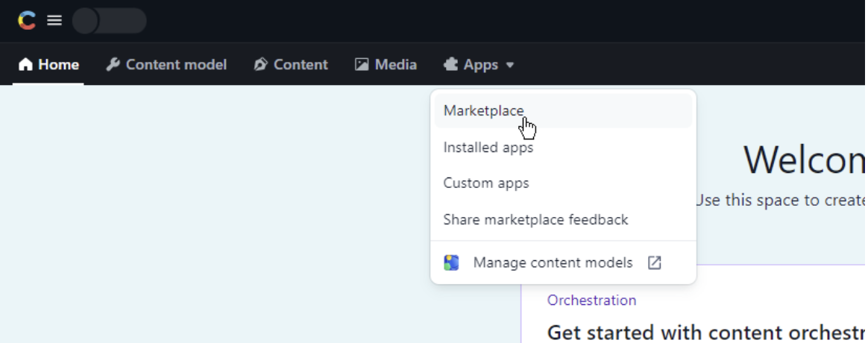Click the puzzle piece Apps icon

[450, 65]
